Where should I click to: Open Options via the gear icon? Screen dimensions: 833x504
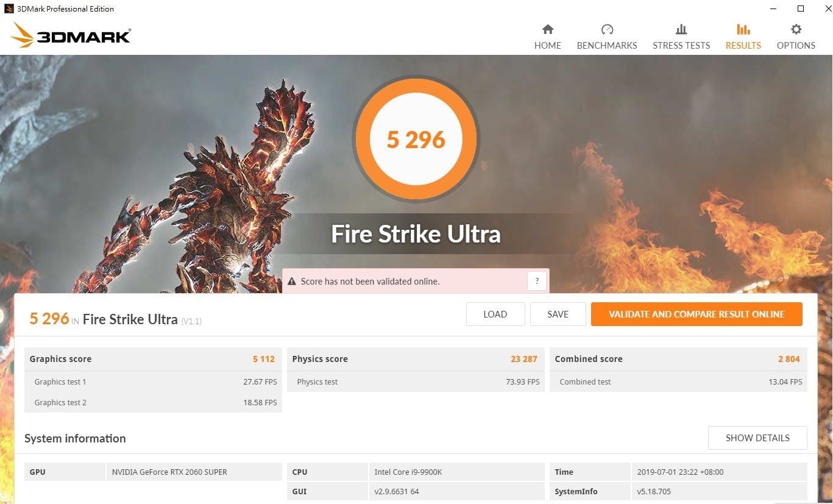[796, 29]
